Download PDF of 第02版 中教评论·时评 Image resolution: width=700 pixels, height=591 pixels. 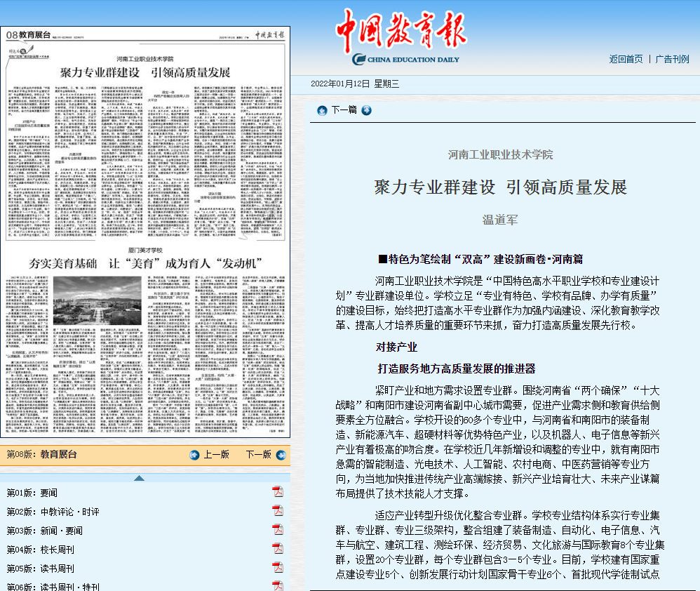pos(277,510)
